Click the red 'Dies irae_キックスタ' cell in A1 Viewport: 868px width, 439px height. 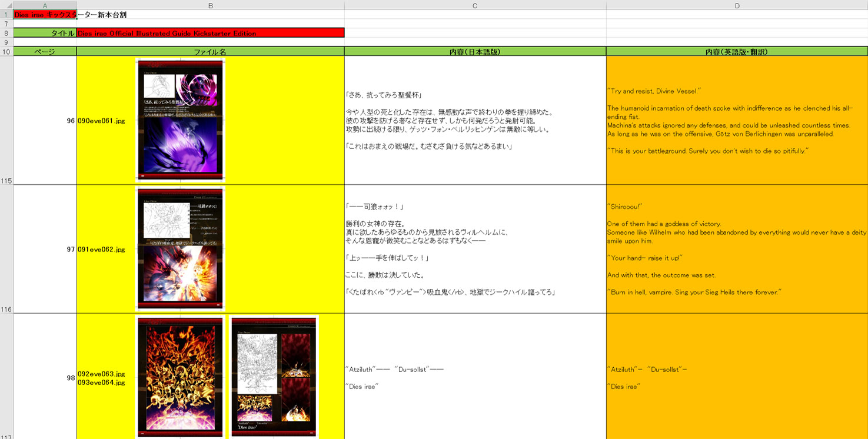[x=45, y=15]
